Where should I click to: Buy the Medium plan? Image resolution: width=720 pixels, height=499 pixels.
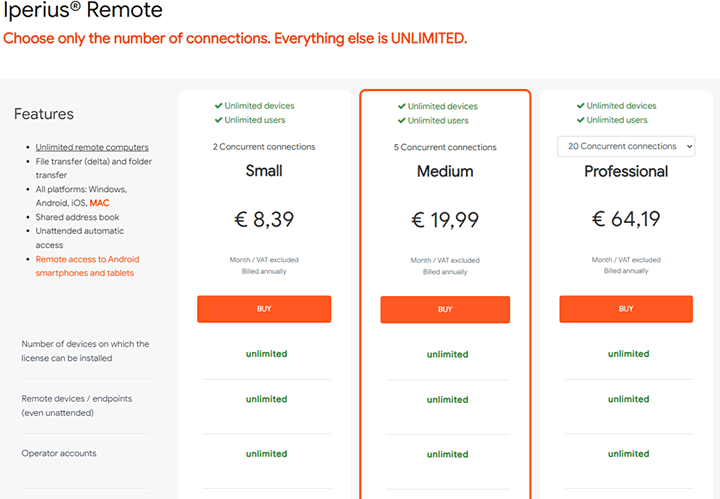click(x=445, y=309)
